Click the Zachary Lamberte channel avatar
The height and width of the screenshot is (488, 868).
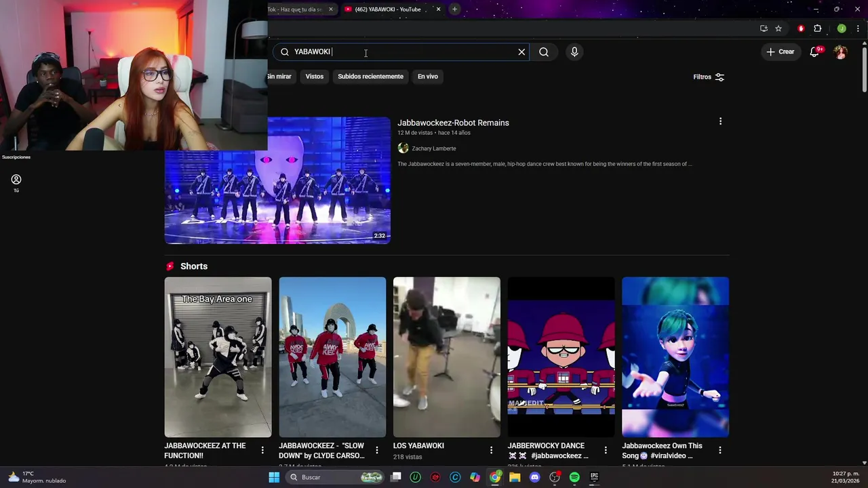(403, 148)
